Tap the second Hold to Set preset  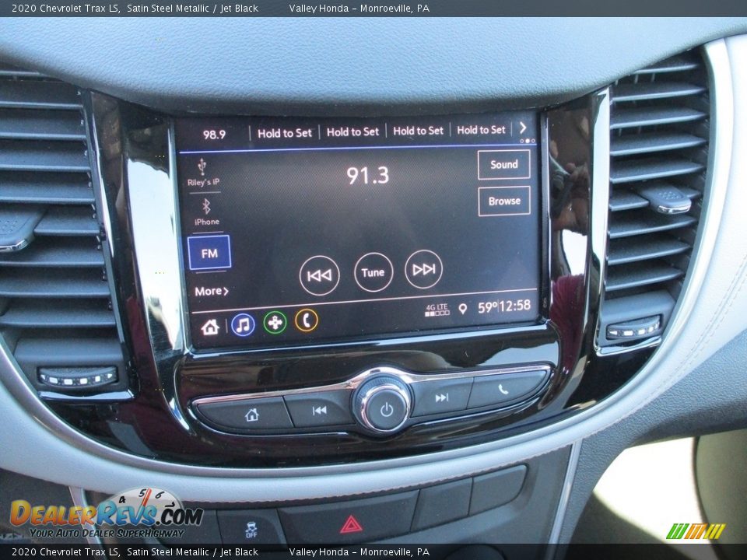pos(353,131)
